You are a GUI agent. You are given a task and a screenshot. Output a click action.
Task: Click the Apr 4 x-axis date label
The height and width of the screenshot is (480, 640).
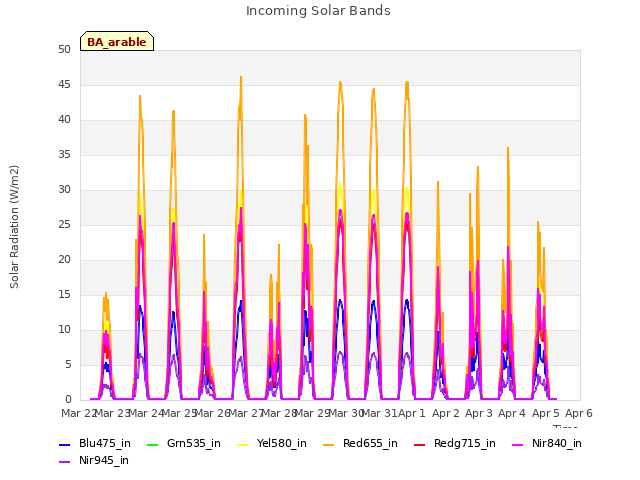[512, 414]
